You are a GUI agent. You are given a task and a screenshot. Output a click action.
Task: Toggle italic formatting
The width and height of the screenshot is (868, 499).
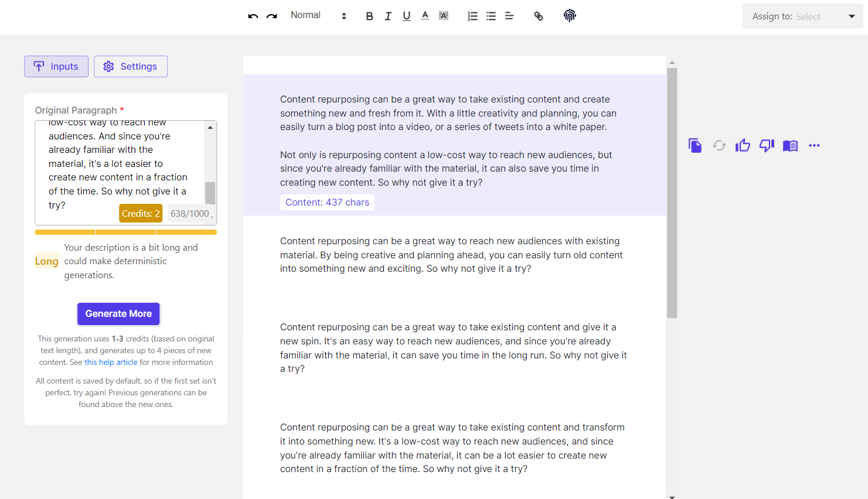[x=388, y=16]
